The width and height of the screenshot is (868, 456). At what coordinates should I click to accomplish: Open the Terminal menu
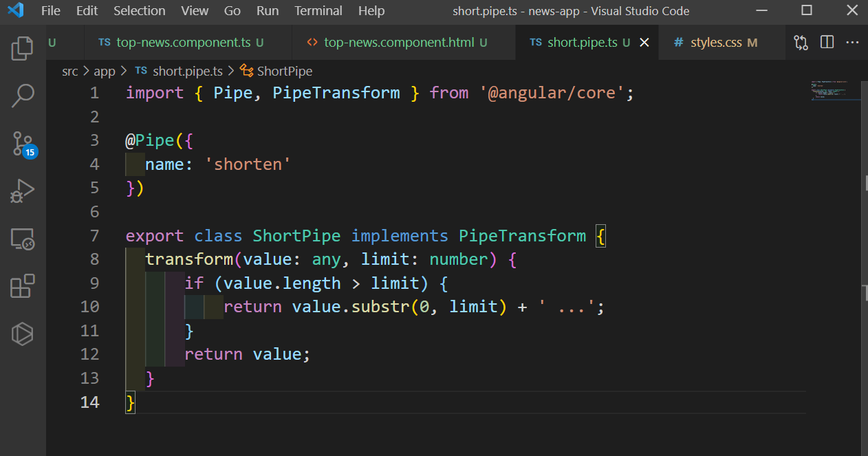[318, 11]
